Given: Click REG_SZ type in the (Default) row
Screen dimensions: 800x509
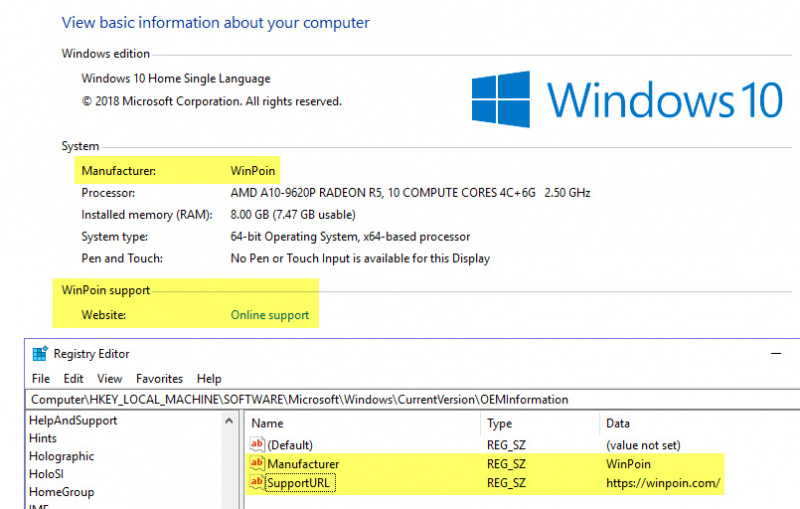Looking at the screenshot, I should 506,445.
